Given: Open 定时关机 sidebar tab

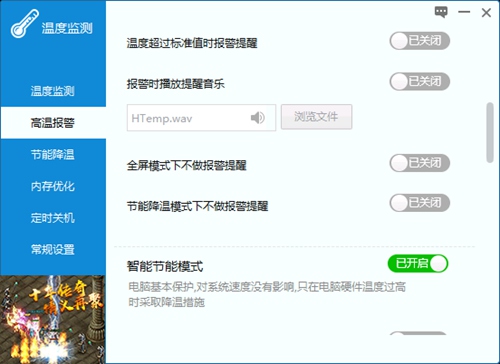Looking at the screenshot, I should [53, 218].
